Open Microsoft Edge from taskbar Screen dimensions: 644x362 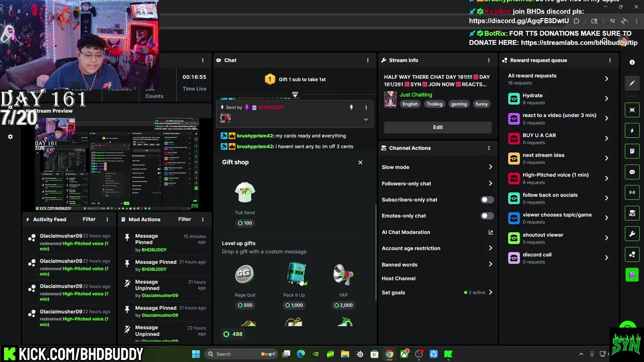[x=301, y=354]
